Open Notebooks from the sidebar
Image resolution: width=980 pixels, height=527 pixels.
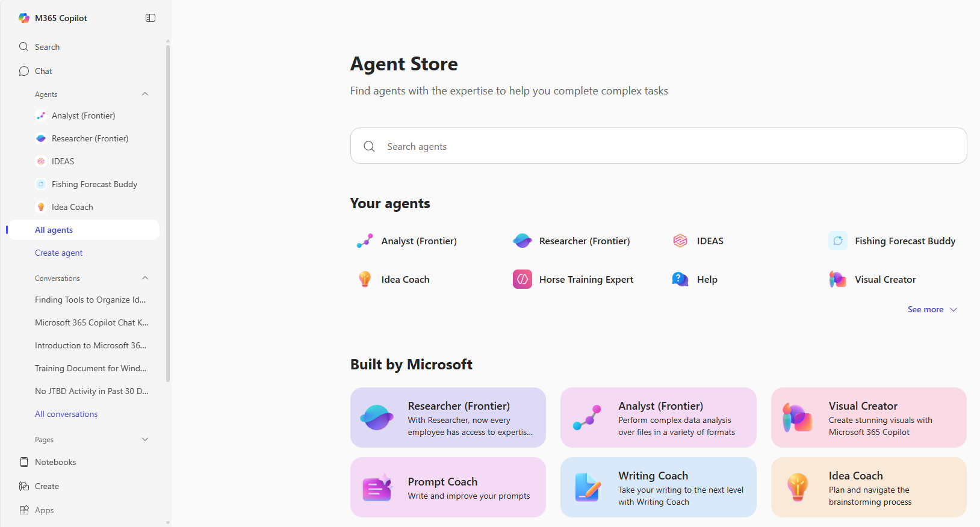pyautogui.click(x=55, y=461)
